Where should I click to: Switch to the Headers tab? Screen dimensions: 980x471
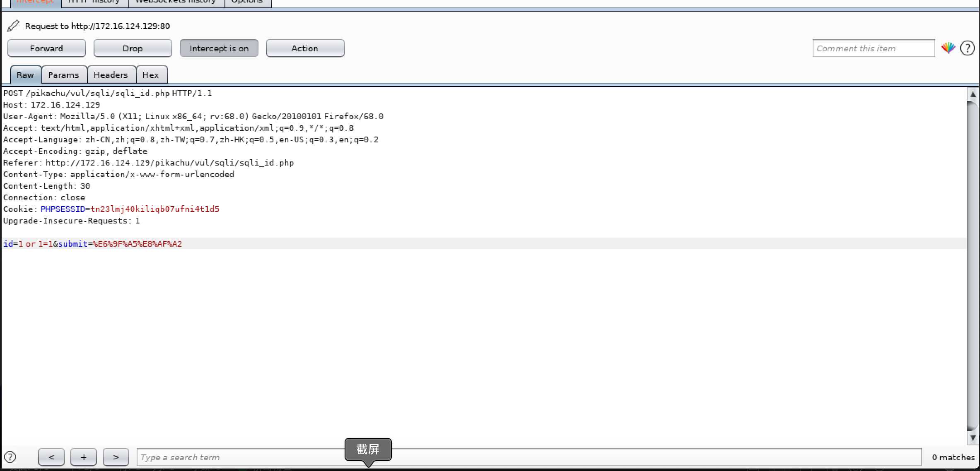pyautogui.click(x=111, y=74)
